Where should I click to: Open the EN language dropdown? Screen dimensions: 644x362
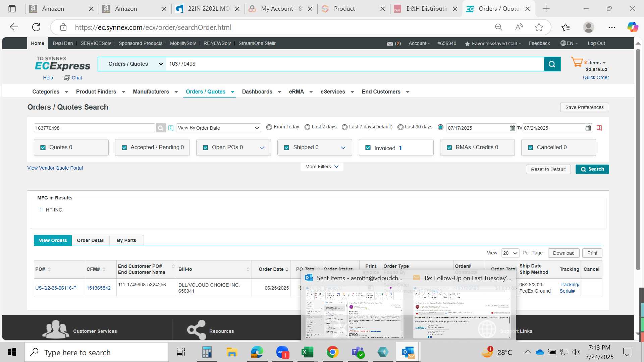[569, 43]
